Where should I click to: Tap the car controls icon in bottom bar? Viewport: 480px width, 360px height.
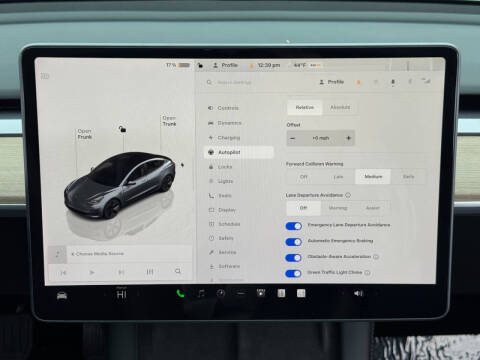point(62,295)
